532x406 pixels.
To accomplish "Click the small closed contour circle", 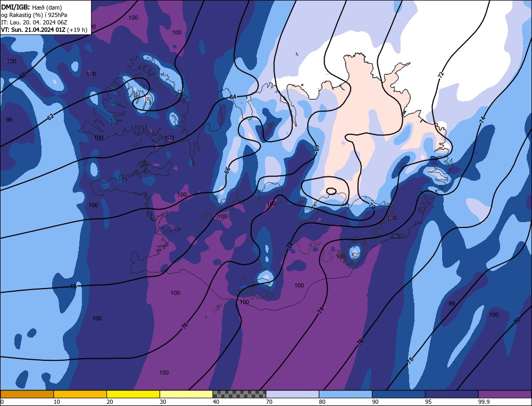I will (x=331, y=191).
